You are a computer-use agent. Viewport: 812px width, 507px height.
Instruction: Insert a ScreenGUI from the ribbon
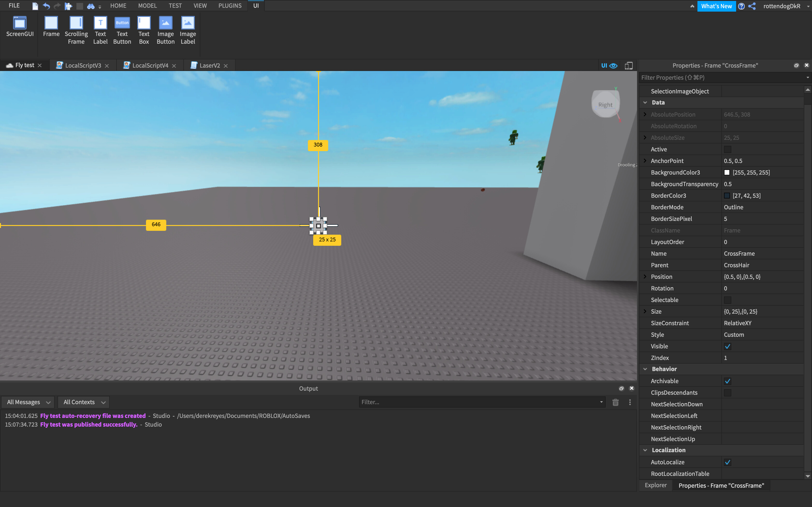click(20, 27)
